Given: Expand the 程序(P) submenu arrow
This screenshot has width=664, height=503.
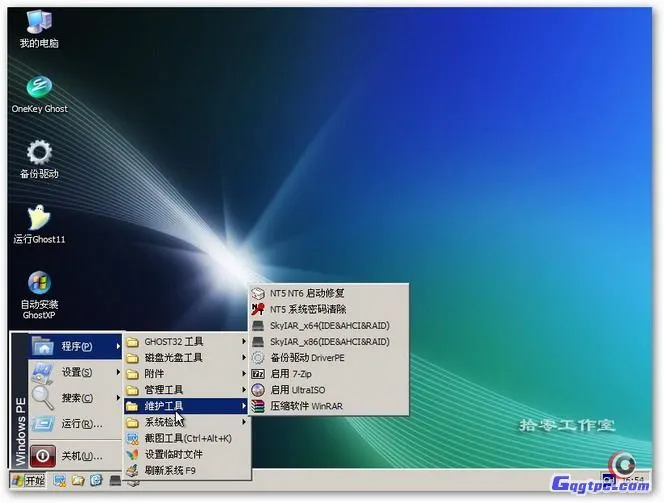Looking at the screenshot, I should [x=118, y=346].
